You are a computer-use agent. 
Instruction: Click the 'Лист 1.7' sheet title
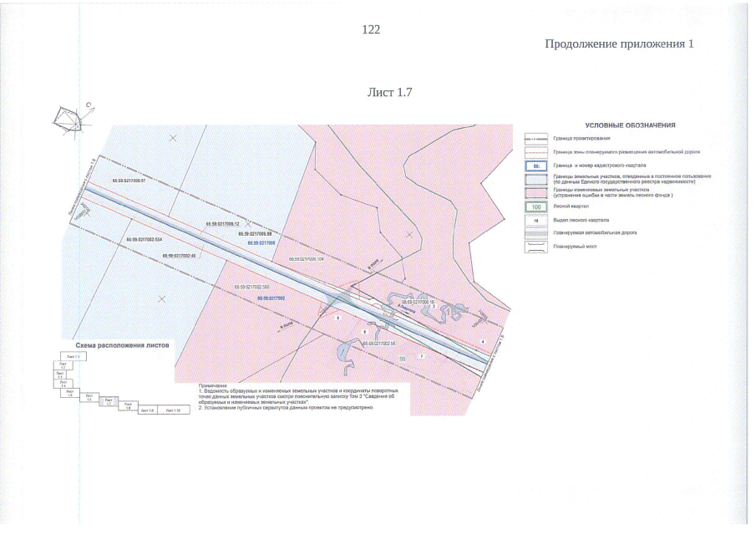390,91
